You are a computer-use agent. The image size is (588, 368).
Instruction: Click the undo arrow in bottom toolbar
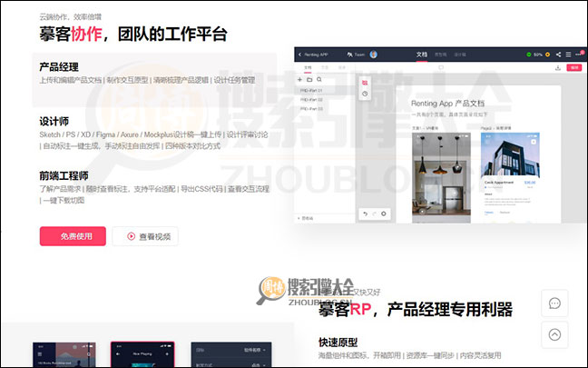(365, 214)
